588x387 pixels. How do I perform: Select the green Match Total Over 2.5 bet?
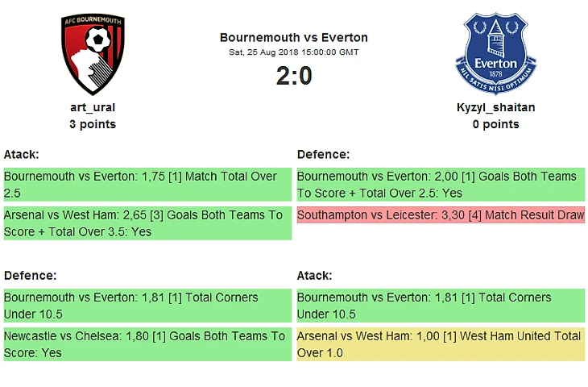click(x=147, y=185)
